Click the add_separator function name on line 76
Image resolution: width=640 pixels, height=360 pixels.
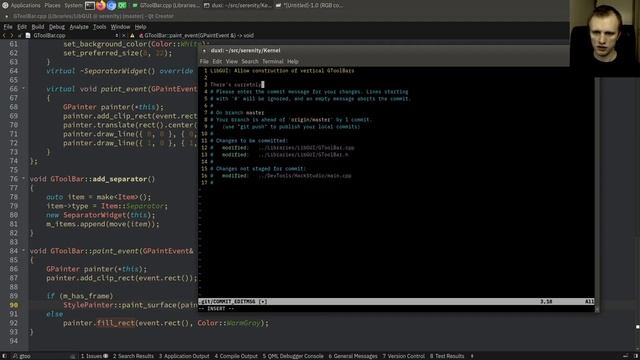[x=120, y=179]
